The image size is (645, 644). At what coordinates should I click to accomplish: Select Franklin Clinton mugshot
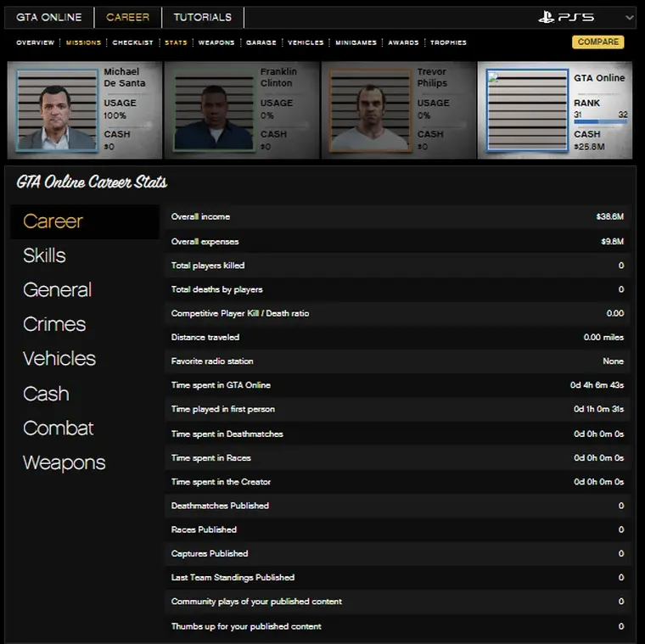click(214, 110)
